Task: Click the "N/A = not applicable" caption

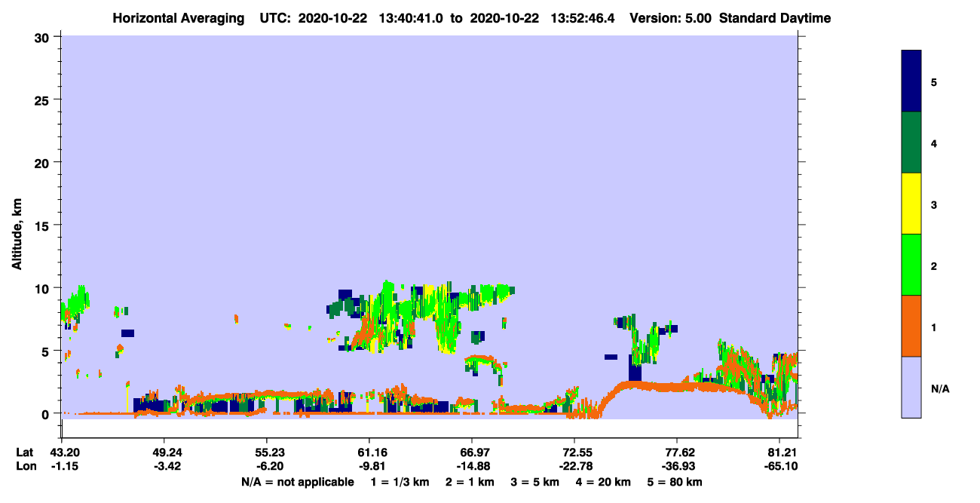Action: click(298, 482)
